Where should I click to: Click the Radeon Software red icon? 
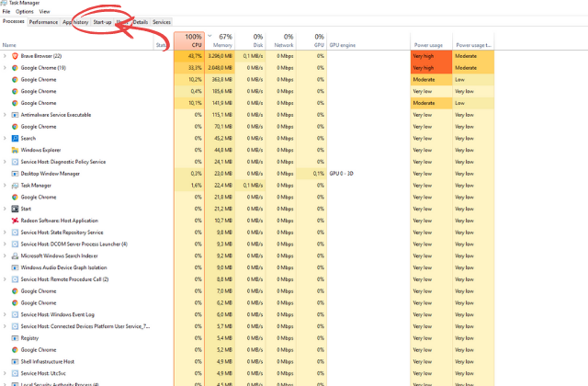15,221
